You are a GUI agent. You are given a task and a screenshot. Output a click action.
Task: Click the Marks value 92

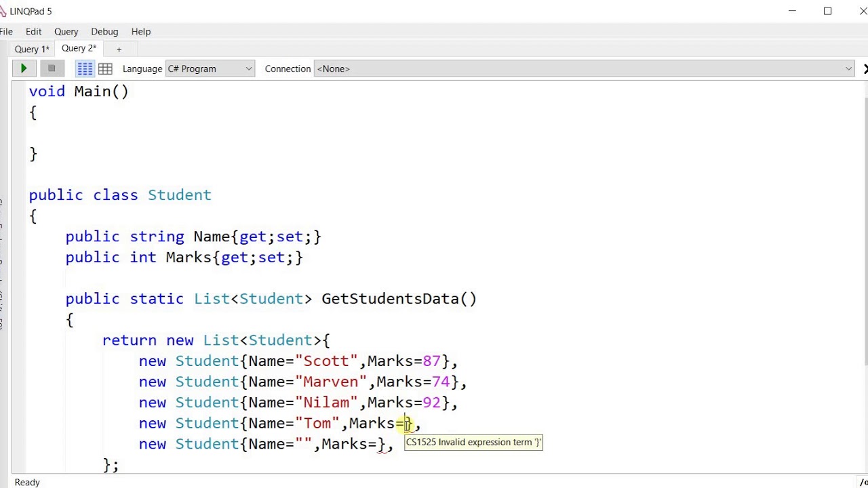pos(431,402)
